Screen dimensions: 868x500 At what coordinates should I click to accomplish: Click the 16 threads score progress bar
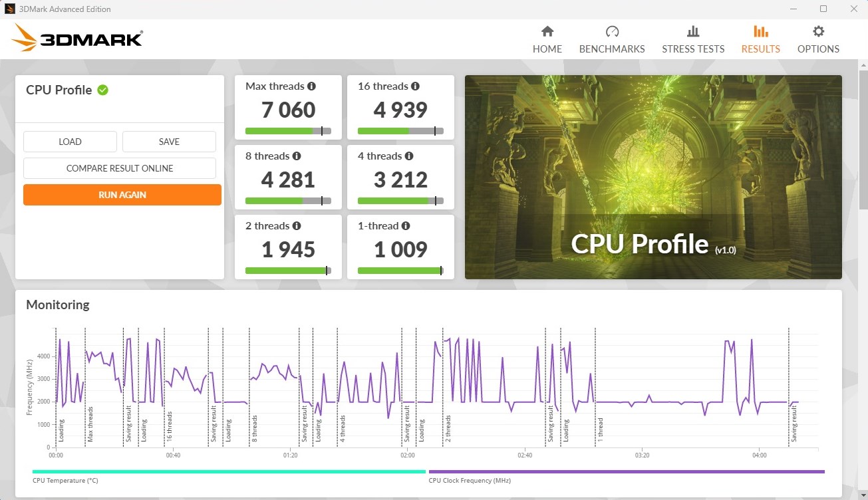coord(400,131)
